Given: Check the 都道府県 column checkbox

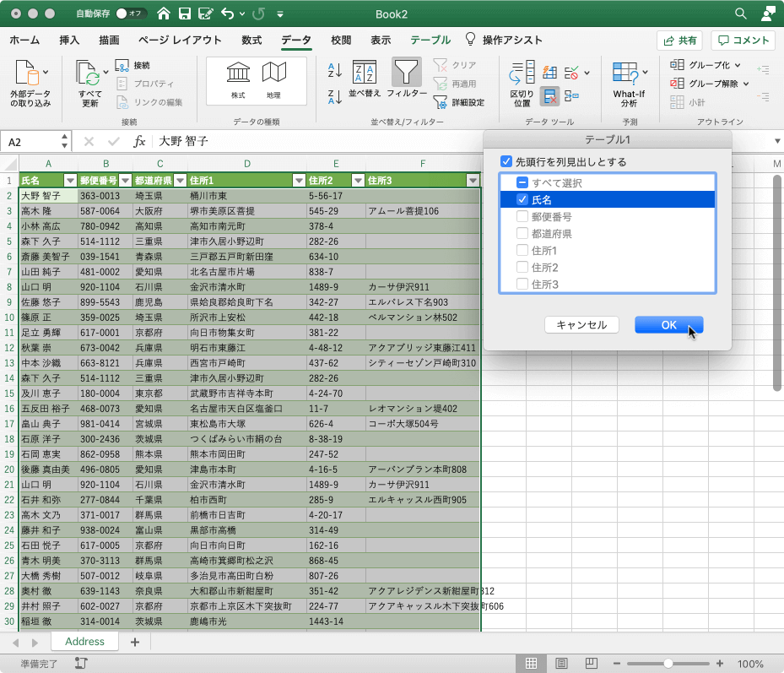Looking at the screenshot, I should [522, 234].
